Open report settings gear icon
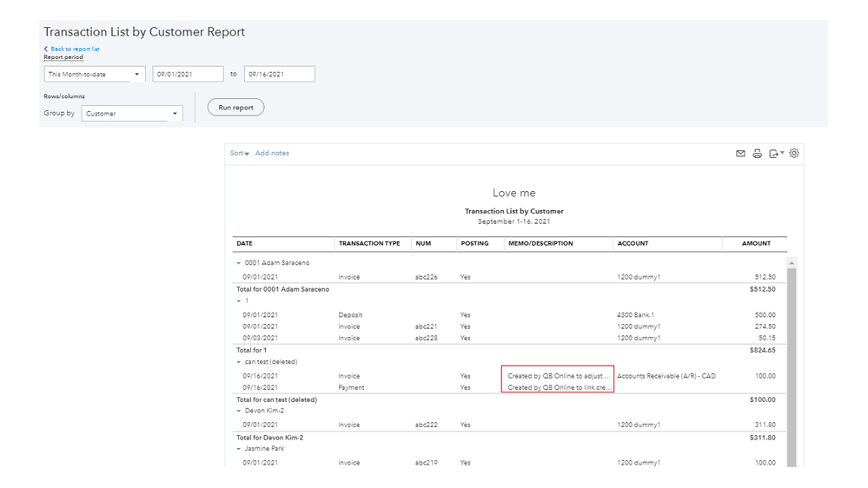 click(x=794, y=154)
